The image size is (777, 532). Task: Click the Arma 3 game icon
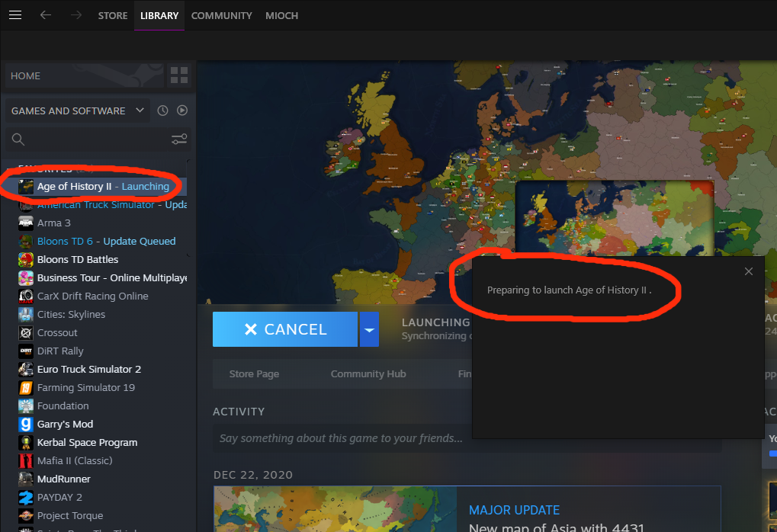[26, 223]
